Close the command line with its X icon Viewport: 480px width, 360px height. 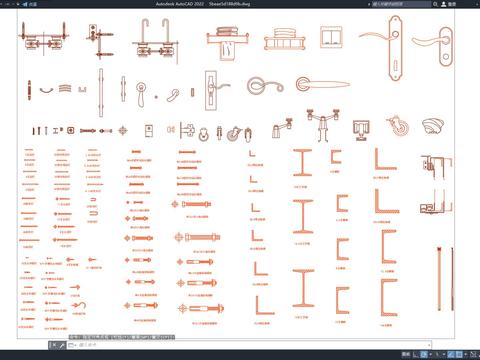(x=54, y=345)
